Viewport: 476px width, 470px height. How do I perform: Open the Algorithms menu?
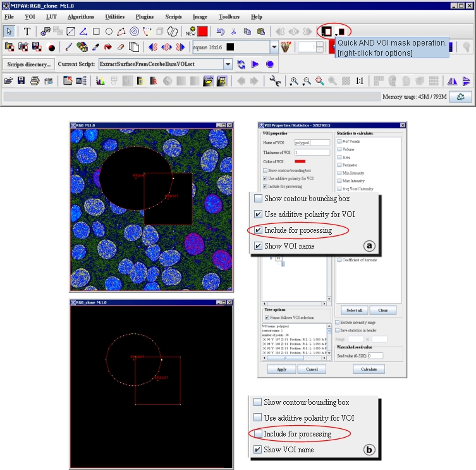coord(80,16)
